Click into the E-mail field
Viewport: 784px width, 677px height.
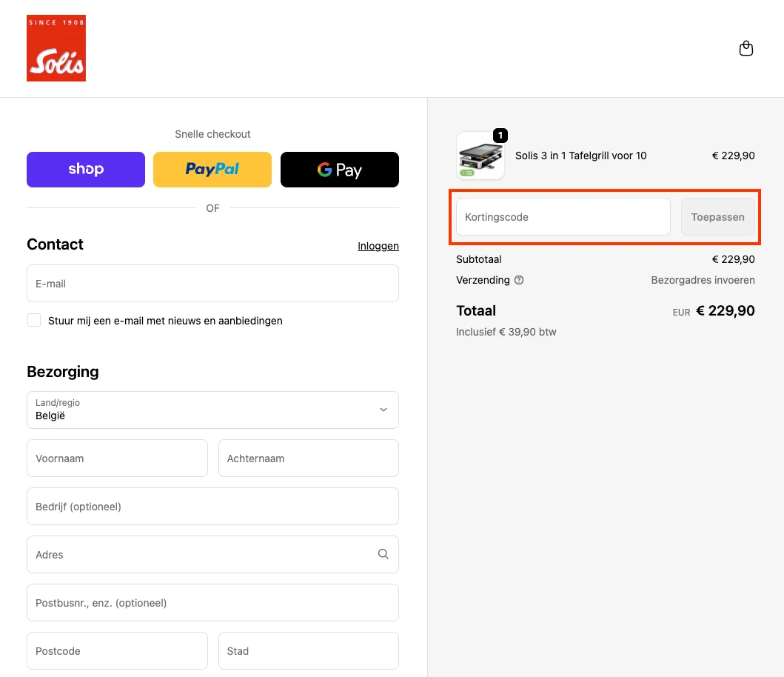(x=212, y=284)
